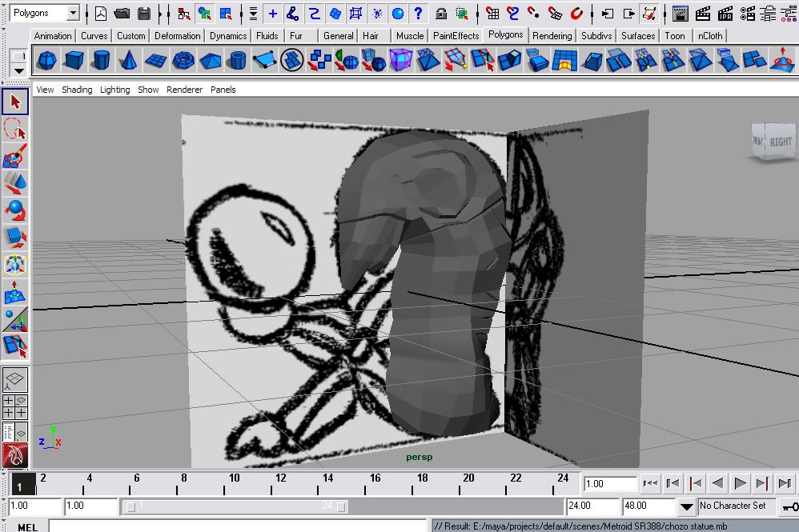Pick the Rotate tool in toolbox
Screen dimensions: 799x532
(x=15, y=210)
